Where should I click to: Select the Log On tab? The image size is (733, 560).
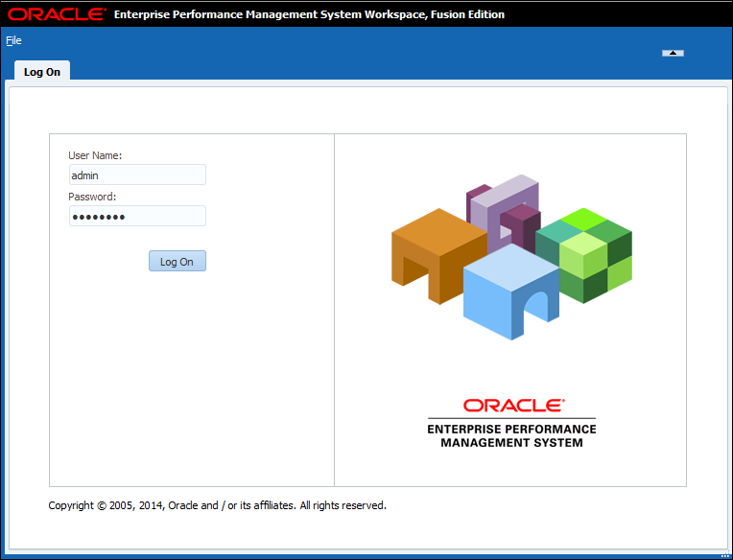pos(42,72)
